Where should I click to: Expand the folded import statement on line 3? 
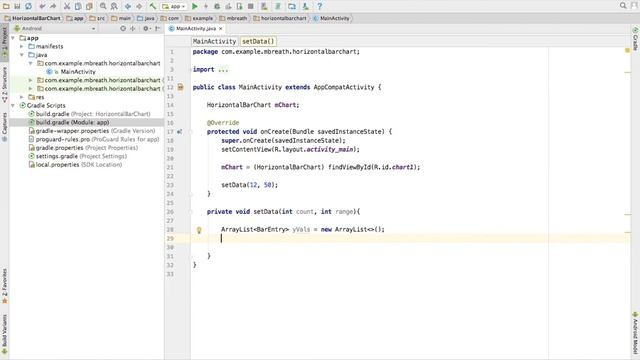[x=191, y=69]
